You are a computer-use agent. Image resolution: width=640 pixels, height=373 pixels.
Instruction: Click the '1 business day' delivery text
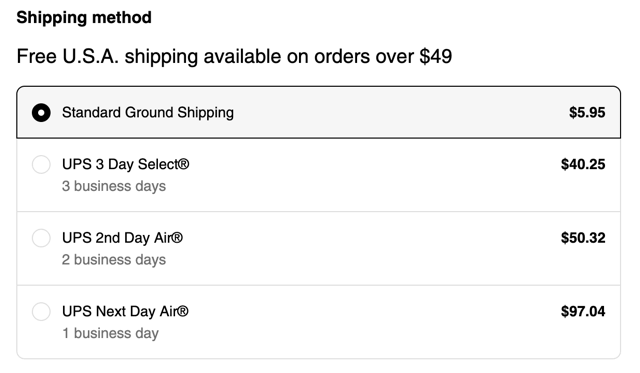(x=110, y=333)
